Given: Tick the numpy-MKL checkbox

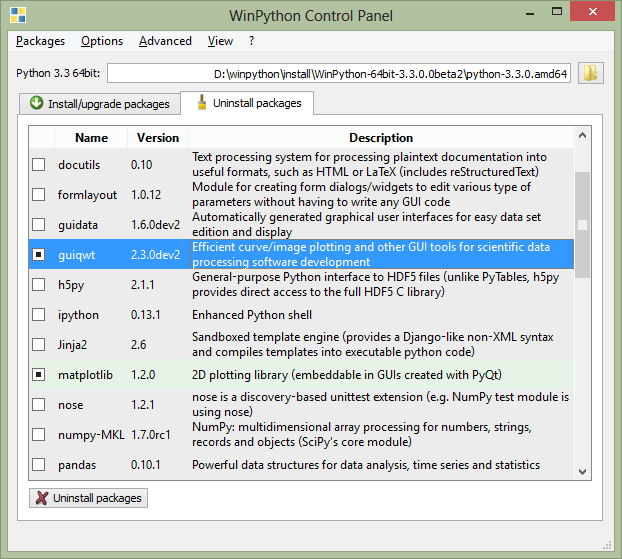Looking at the screenshot, I should point(38,434).
